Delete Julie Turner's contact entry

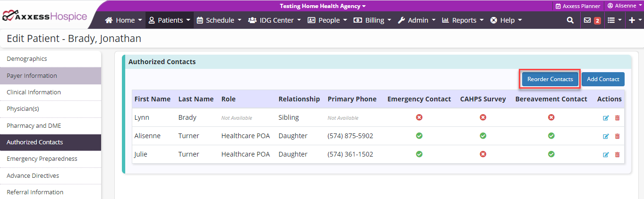point(617,155)
